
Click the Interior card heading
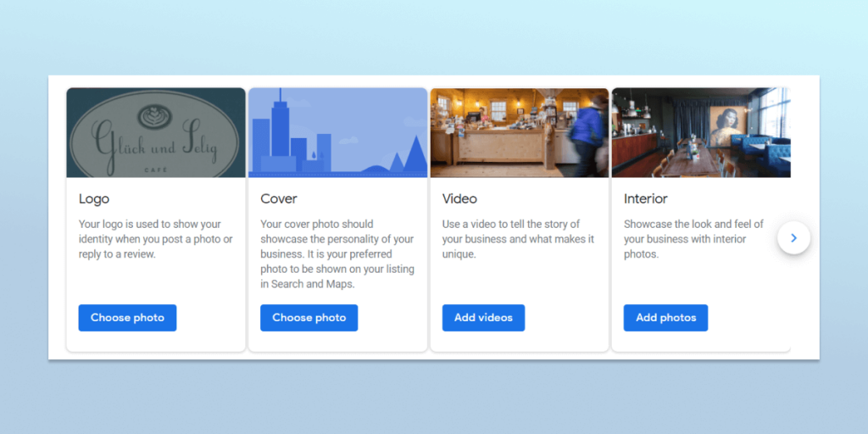pyautogui.click(x=645, y=198)
